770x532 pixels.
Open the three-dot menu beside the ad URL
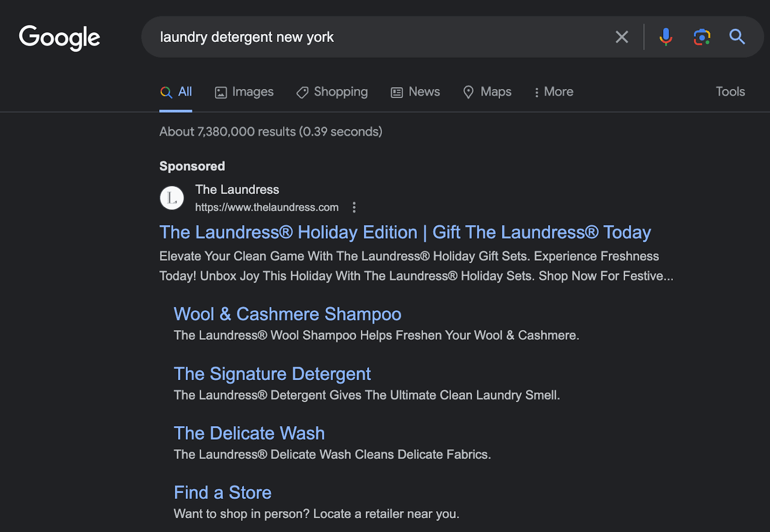(x=354, y=207)
